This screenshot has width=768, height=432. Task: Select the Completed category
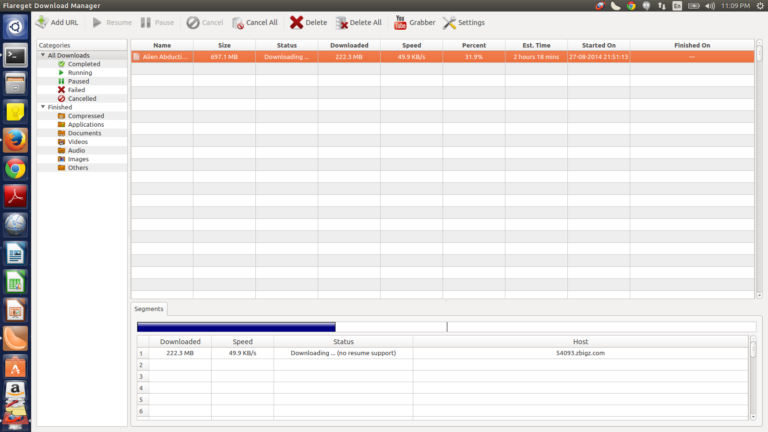coord(84,64)
